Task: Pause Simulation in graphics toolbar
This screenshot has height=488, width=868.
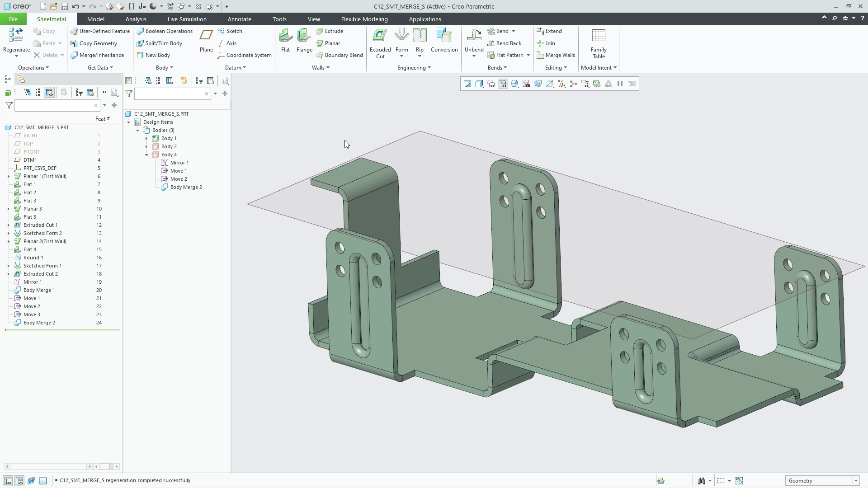Action: (x=620, y=84)
